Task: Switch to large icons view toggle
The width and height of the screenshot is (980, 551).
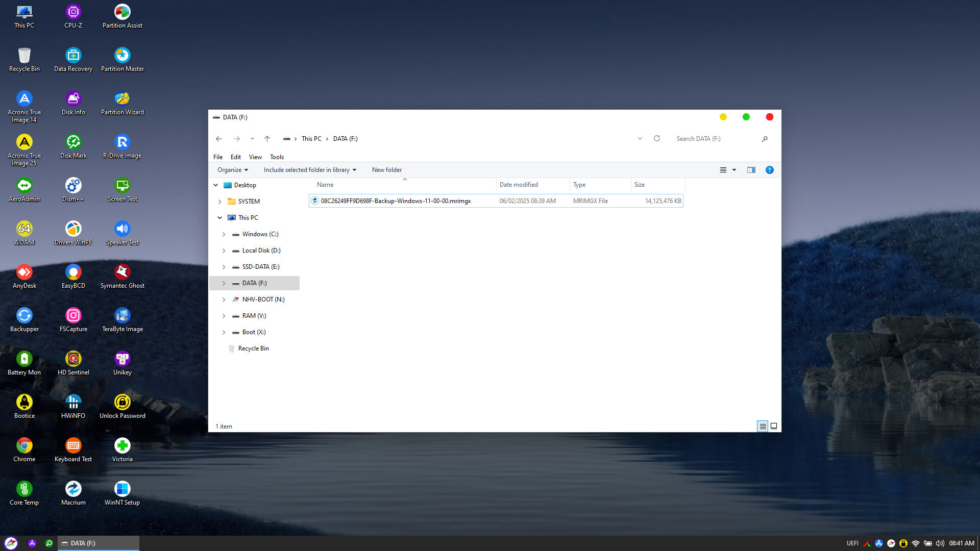Action: click(774, 426)
